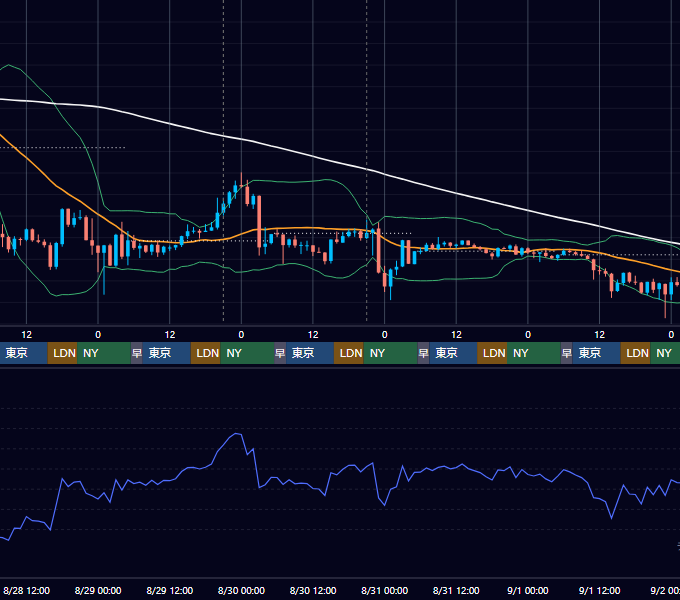Click the 8/31 00:00 date label

[x=385, y=590]
